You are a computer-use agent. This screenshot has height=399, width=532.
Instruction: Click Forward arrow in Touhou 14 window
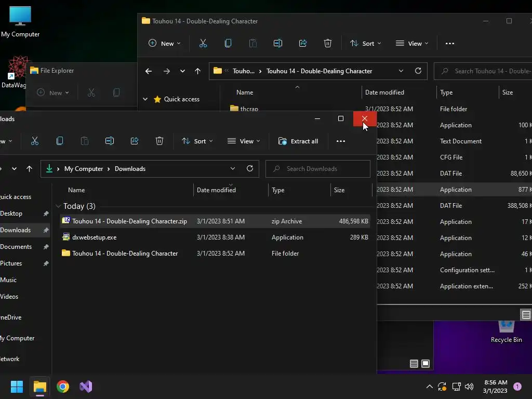point(167,71)
